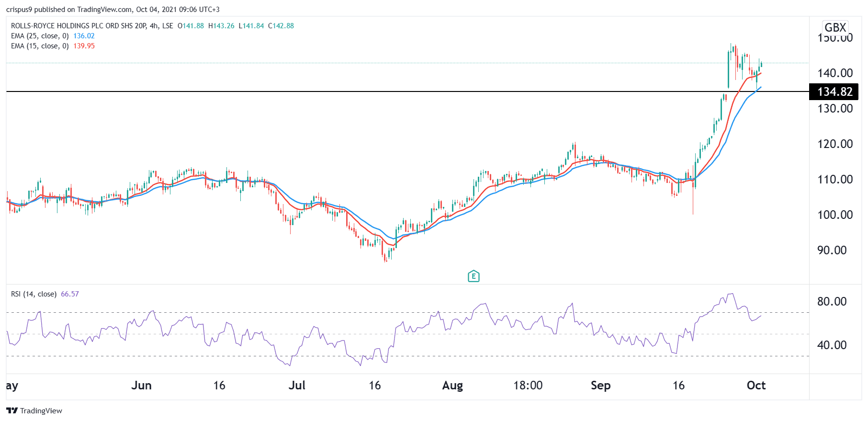Select the GBX currency label
Viewport: 868px width, 421px height.
click(835, 27)
